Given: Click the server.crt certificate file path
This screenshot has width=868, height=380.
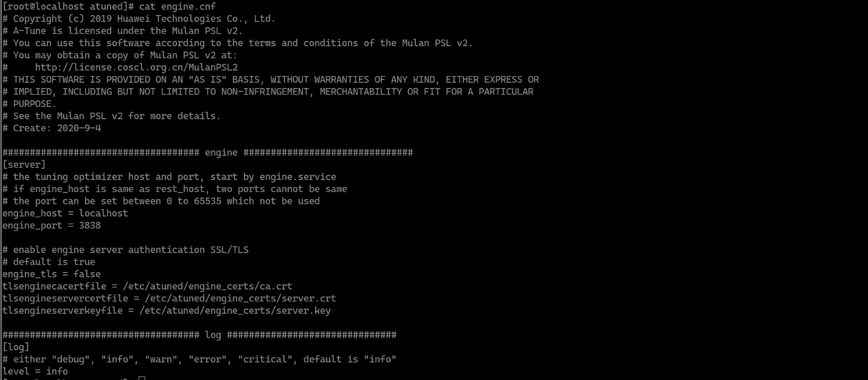Looking at the screenshot, I should (x=240, y=299).
